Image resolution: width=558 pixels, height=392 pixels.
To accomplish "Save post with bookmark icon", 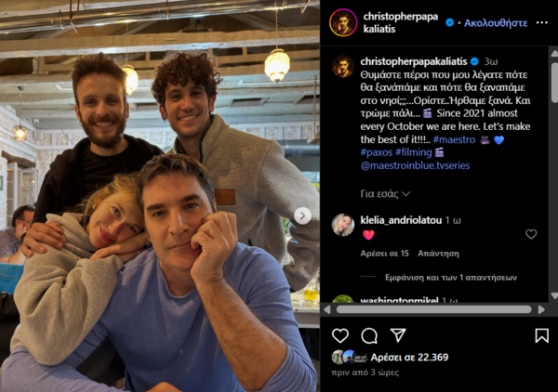I will pos(541,335).
